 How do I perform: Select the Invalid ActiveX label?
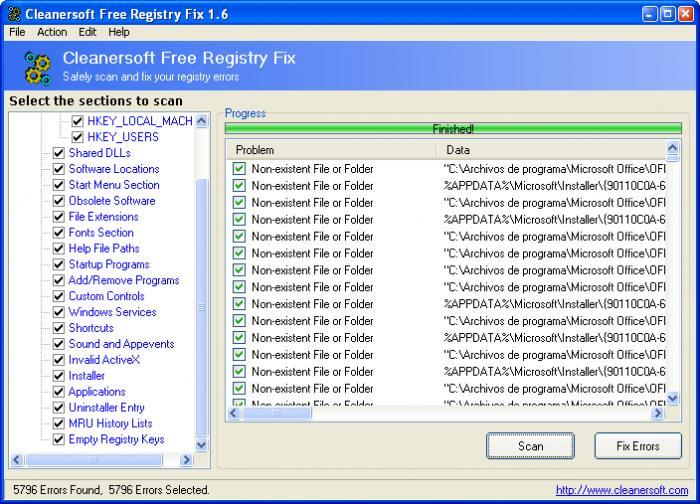click(104, 360)
